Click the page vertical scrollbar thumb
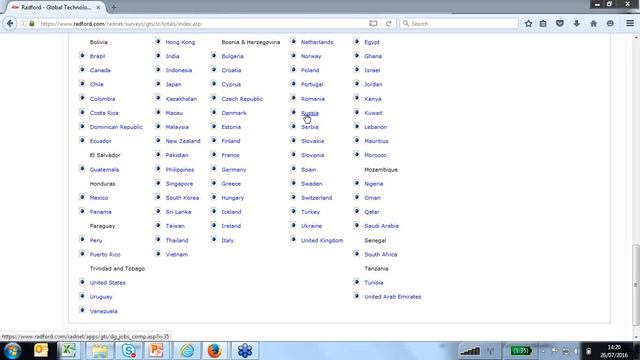 coord(636,285)
